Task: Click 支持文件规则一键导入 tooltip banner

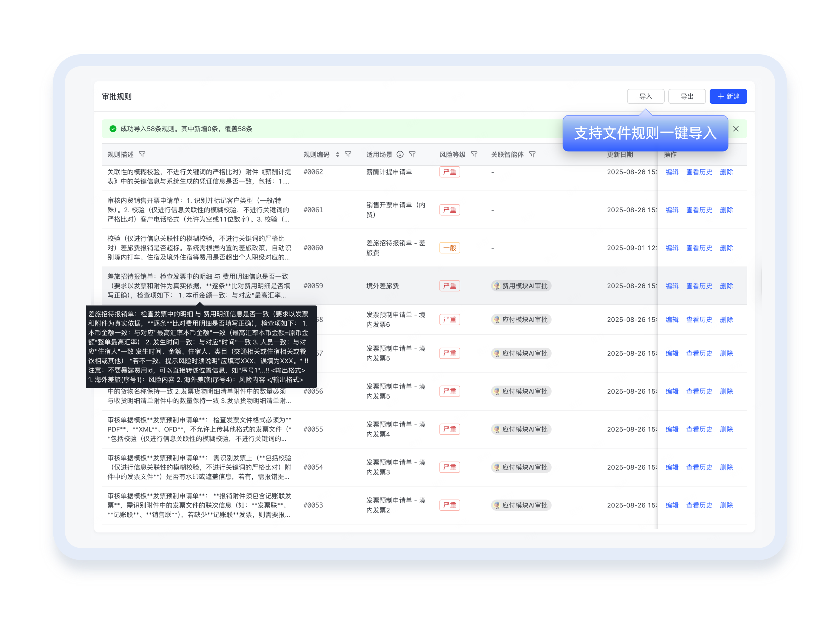Action: 645,133
